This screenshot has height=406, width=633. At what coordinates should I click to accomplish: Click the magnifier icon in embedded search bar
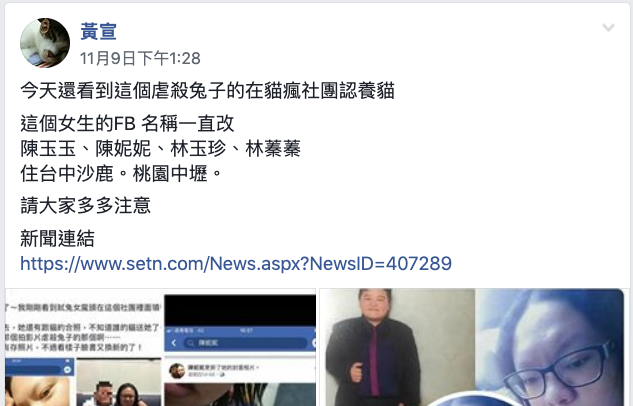click(191, 343)
